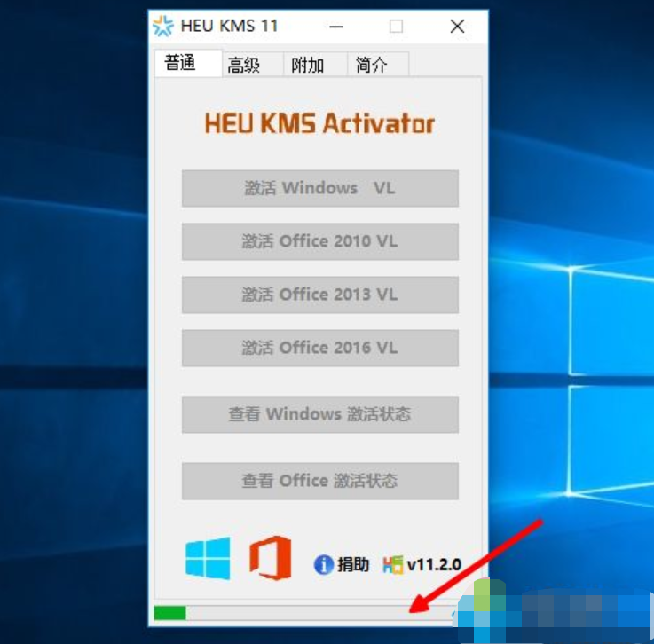
Task: Click the HEU KMS 11 title text
Action: (230, 26)
